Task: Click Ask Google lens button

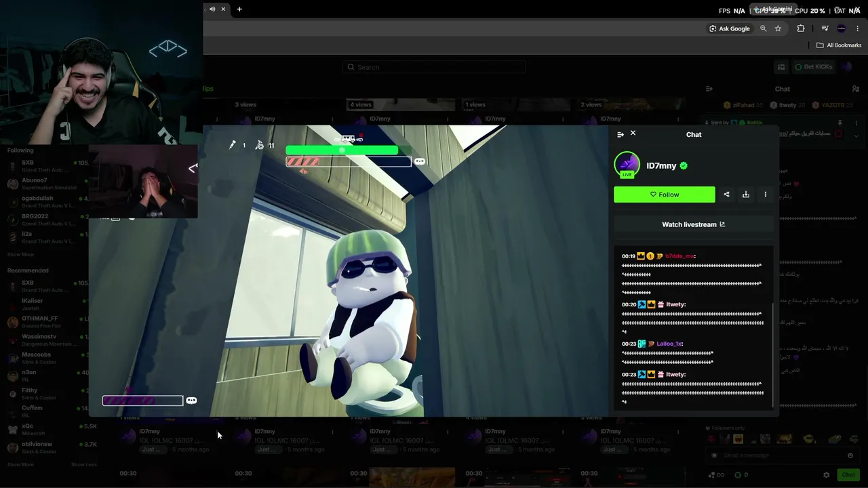Action: pyautogui.click(x=730, y=28)
